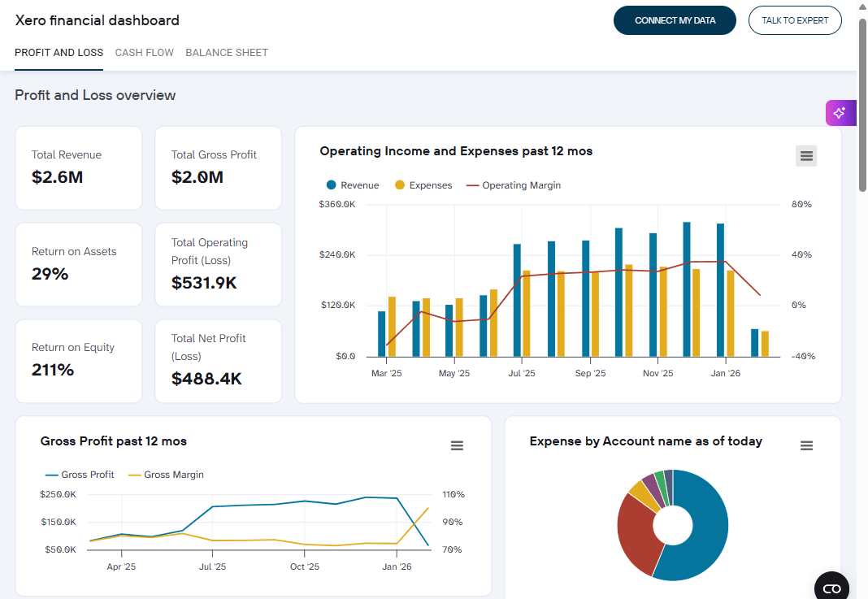Switch to the CASH FLOW tab
The width and height of the screenshot is (868, 599).
(x=144, y=52)
